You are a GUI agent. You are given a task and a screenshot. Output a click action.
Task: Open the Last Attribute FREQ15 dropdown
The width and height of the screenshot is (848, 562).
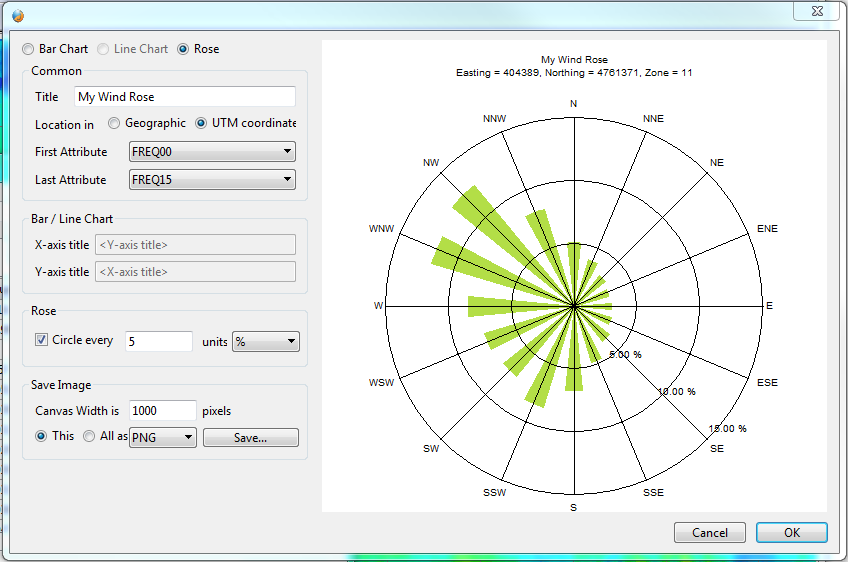click(x=212, y=180)
